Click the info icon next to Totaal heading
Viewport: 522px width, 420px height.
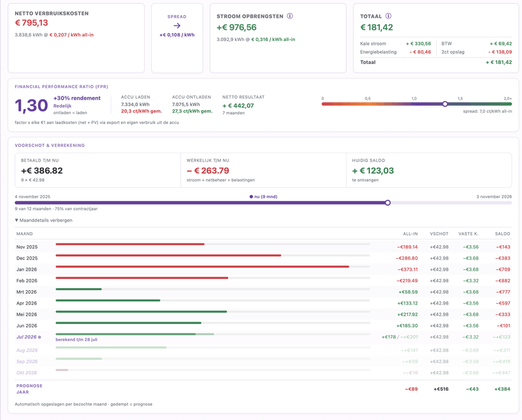(388, 16)
